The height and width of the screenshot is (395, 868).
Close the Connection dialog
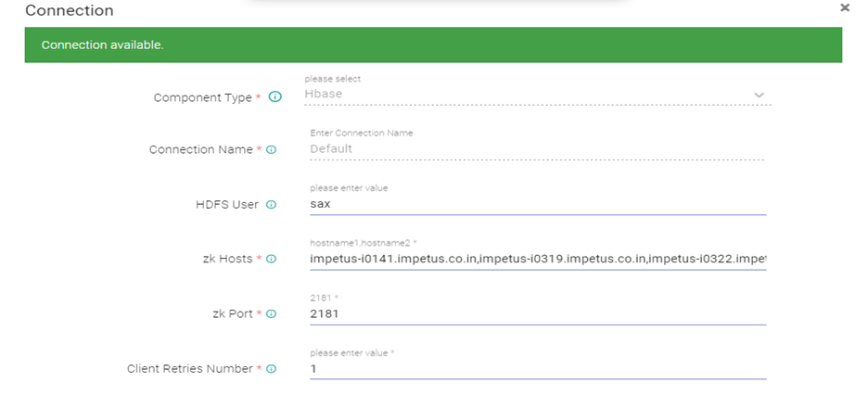tap(845, 8)
